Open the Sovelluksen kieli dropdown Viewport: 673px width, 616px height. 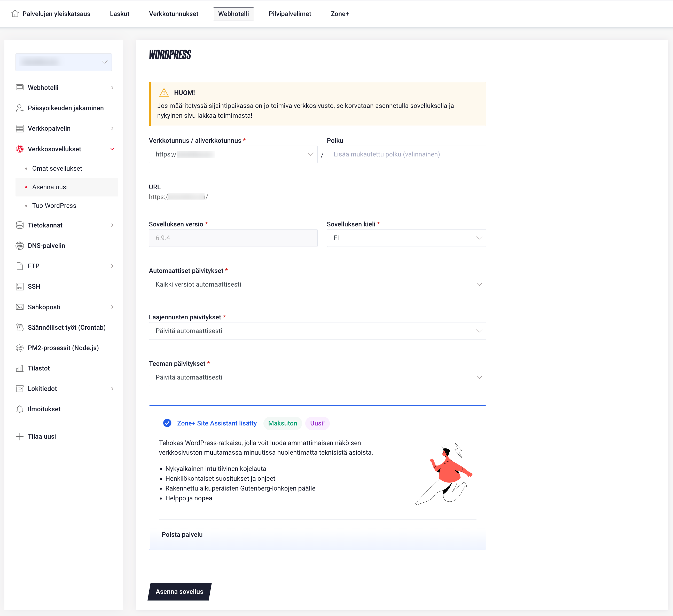(406, 238)
